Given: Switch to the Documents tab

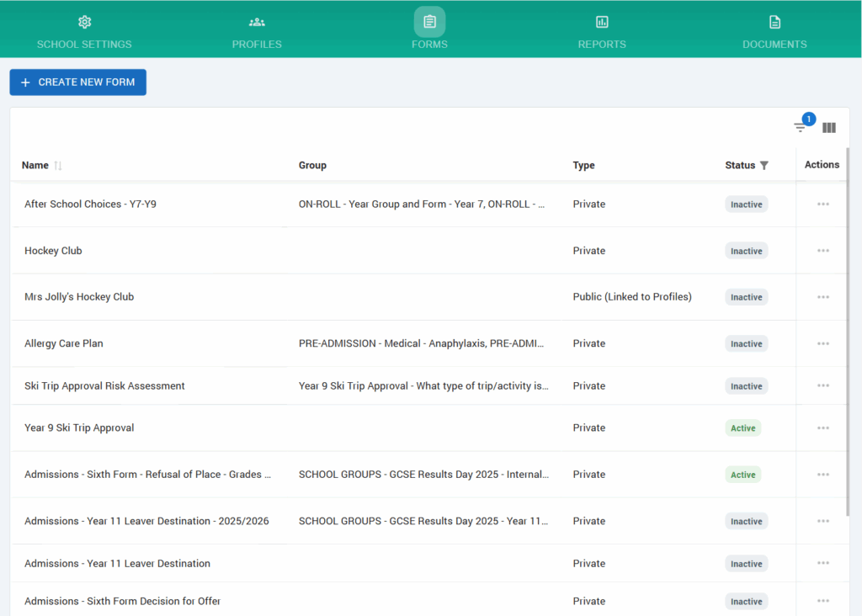Looking at the screenshot, I should (x=774, y=44).
